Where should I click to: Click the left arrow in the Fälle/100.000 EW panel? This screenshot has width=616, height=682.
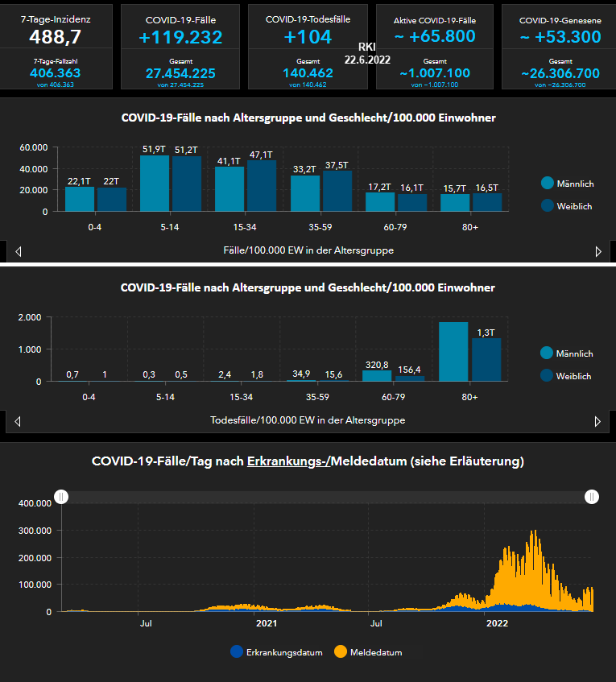(x=19, y=251)
